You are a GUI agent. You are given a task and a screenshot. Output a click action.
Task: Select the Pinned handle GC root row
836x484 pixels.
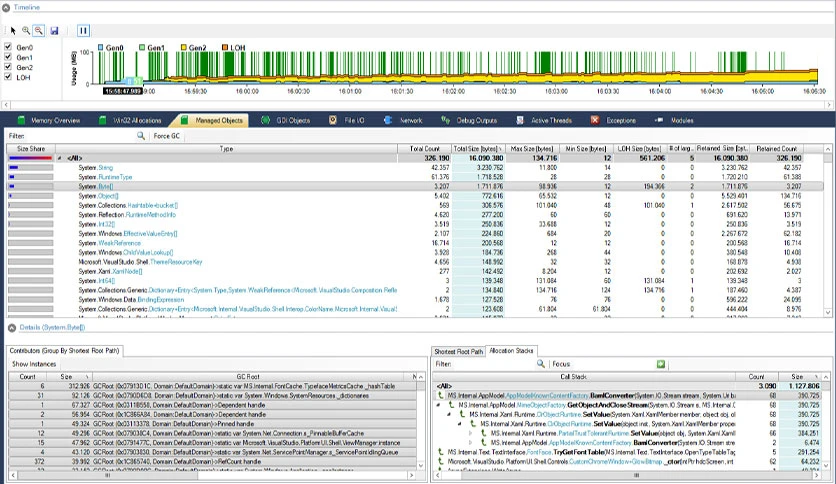click(x=213, y=424)
